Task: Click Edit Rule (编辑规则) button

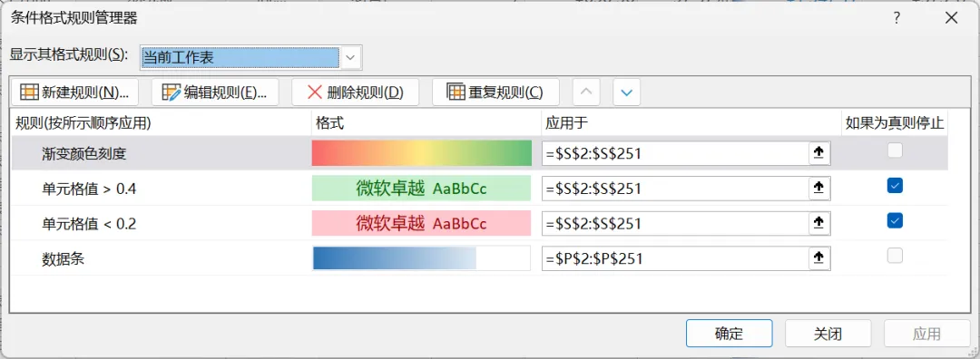Action: [215, 92]
